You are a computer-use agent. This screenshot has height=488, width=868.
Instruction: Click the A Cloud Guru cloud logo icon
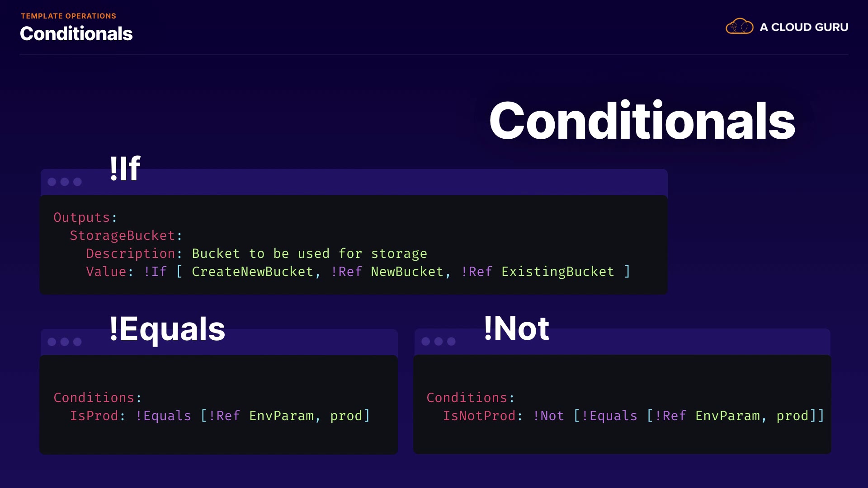click(739, 27)
